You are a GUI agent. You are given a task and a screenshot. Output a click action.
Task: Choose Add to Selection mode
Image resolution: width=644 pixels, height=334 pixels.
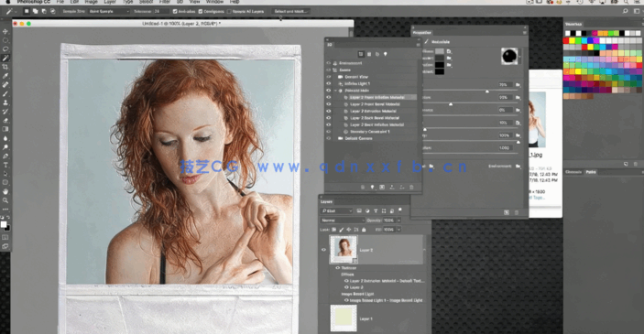(x=36, y=12)
